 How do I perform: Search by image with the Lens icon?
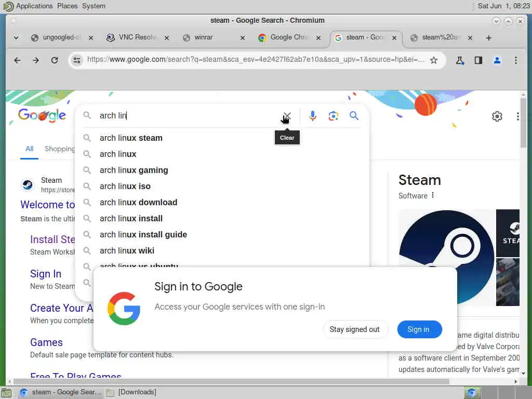(334, 116)
